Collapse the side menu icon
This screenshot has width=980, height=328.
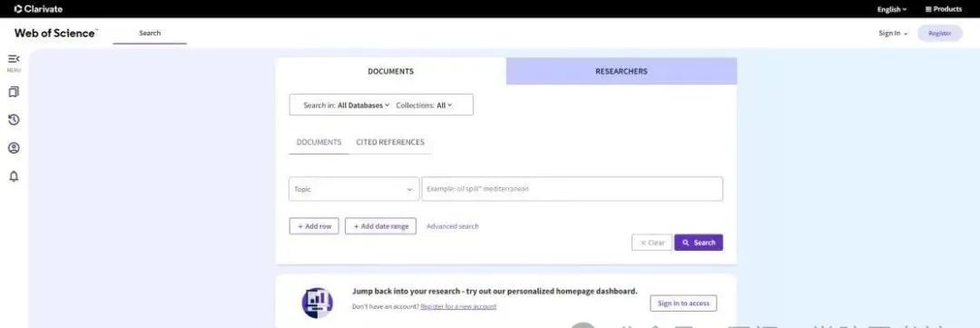click(14, 59)
